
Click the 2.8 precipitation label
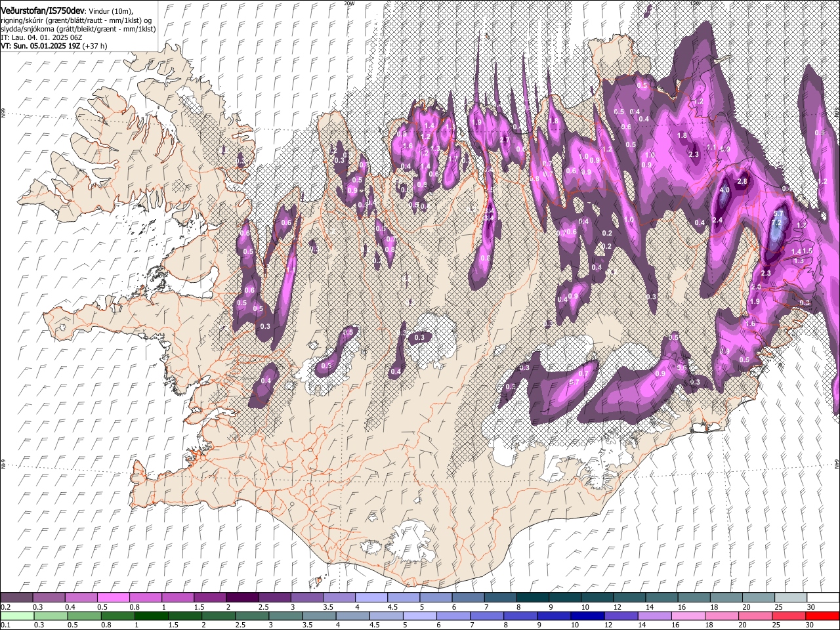coord(743,181)
